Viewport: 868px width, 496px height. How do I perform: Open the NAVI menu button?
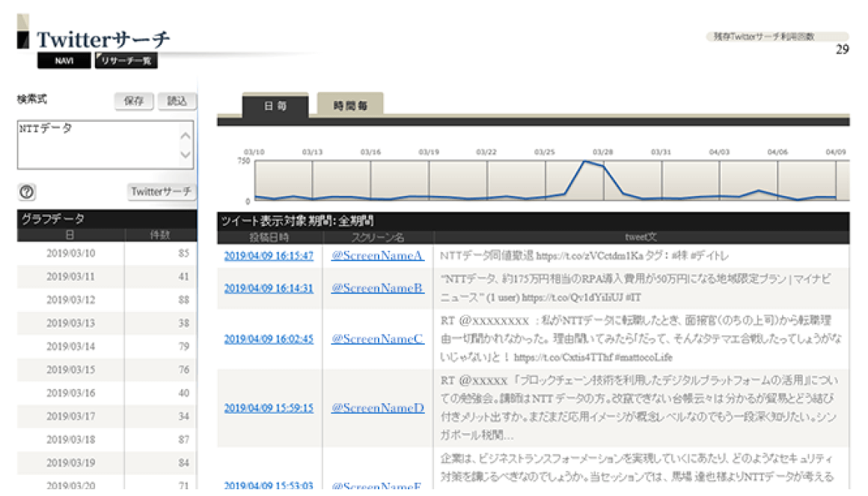pyautogui.click(x=64, y=61)
